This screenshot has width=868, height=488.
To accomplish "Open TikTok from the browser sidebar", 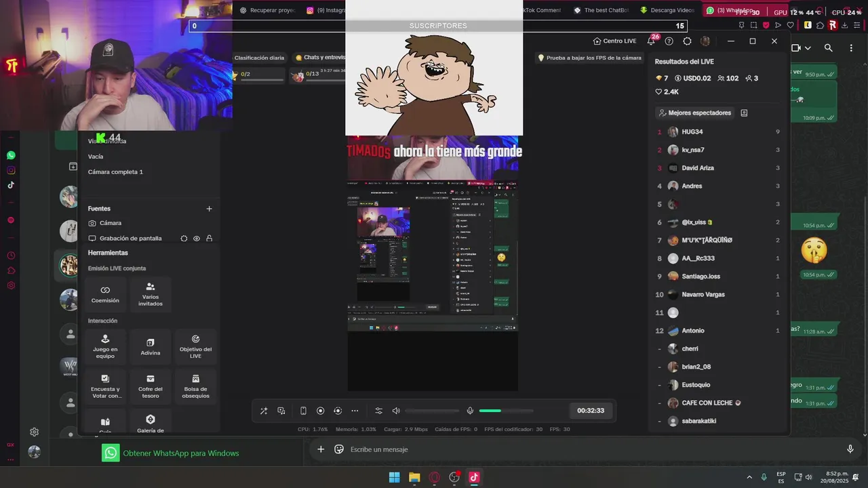I will click(11, 185).
